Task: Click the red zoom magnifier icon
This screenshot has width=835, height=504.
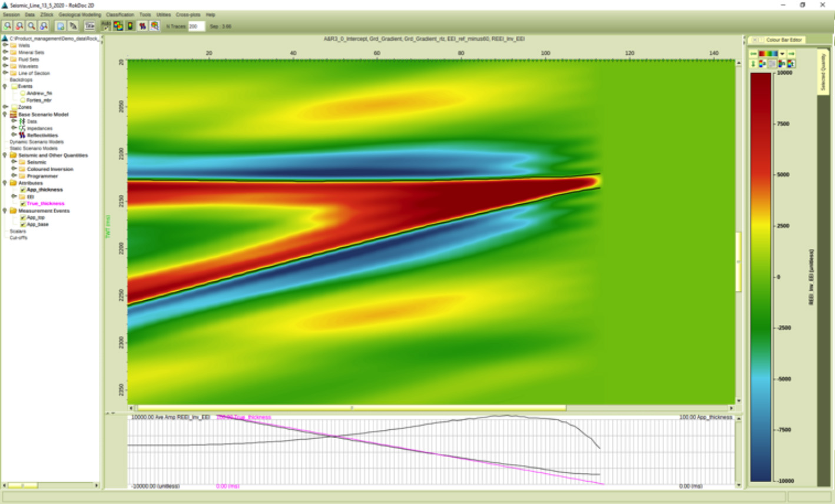Action: click(19, 26)
